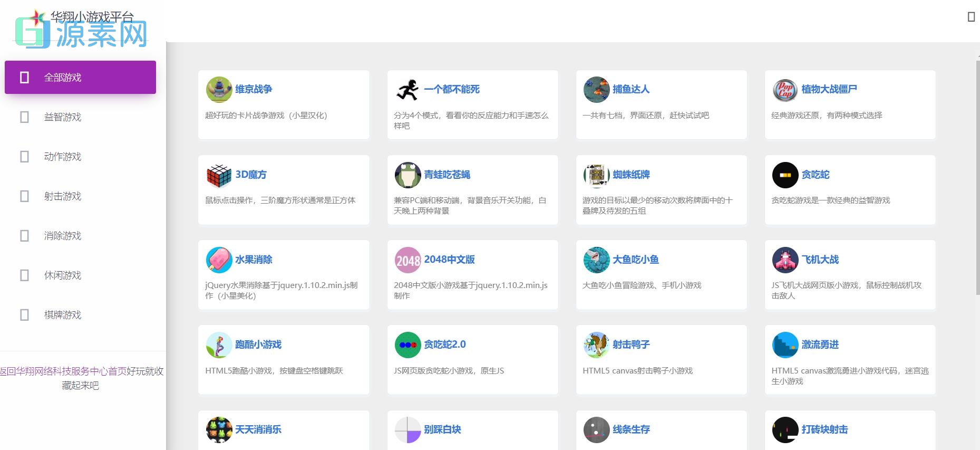Click description '经典游戏还原，有两种模式选择'
The image size is (980, 450).
[827, 116]
